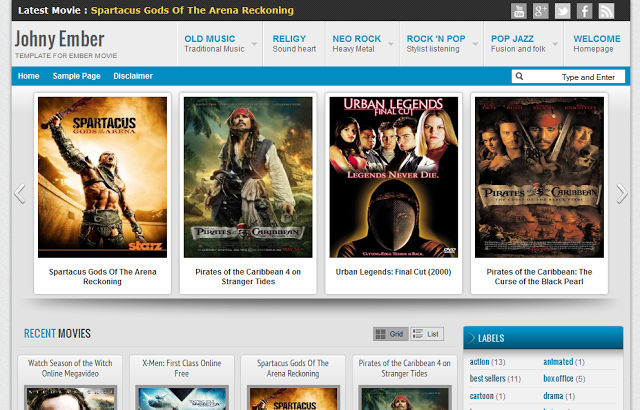Image resolution: width=640 pixels, height=410 pixels.
Task: Open the X-Men First Class thumbnail
Action: pos(182,398)
